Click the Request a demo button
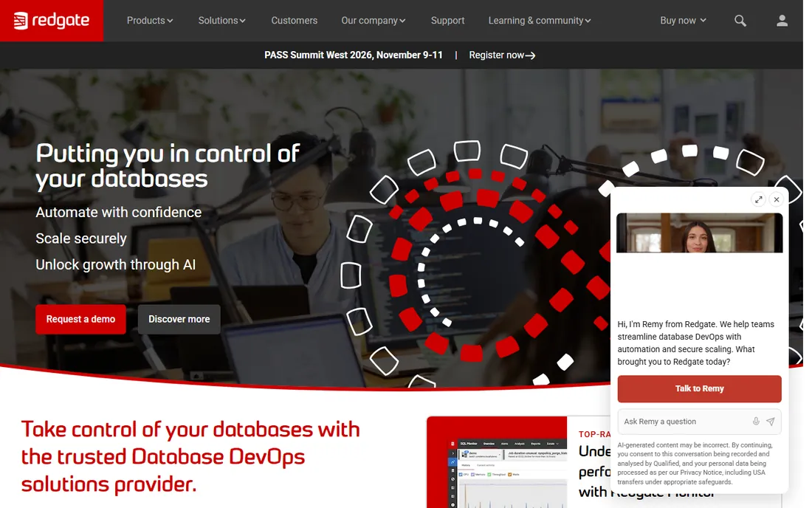This screenshot has width=812, height=508. (80, 319)
